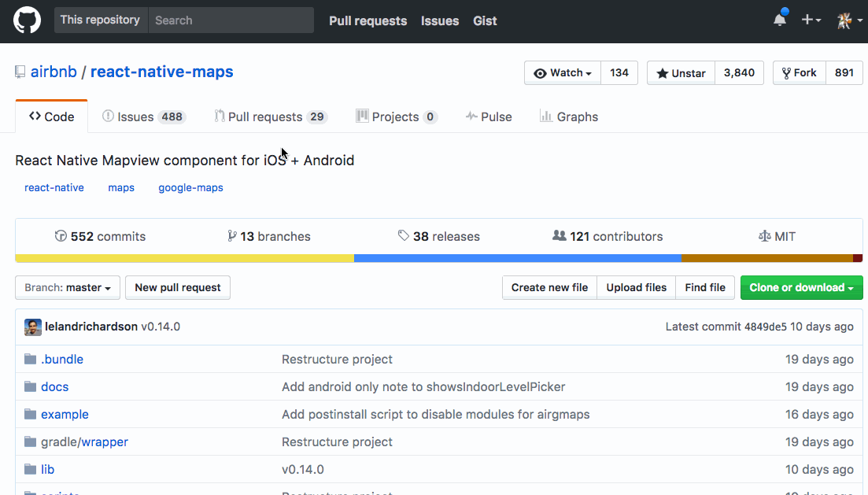Open the example folder
This screenshot has height=495, width=868.
tap(65, 414)
